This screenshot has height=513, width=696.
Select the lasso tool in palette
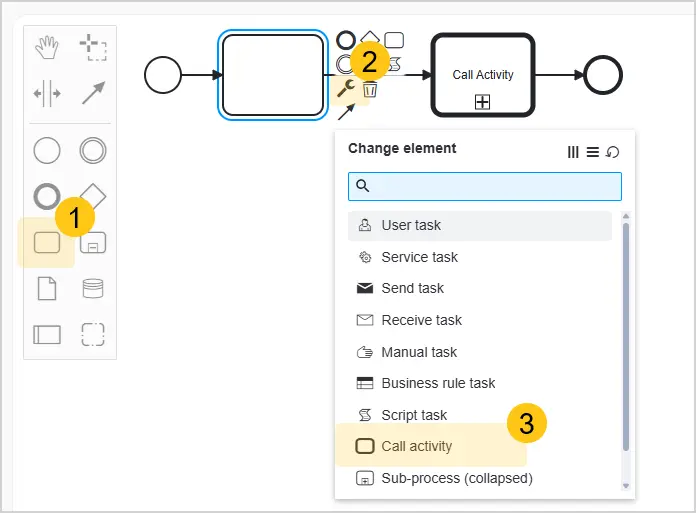pyautogui.click(x=93, y=47)
